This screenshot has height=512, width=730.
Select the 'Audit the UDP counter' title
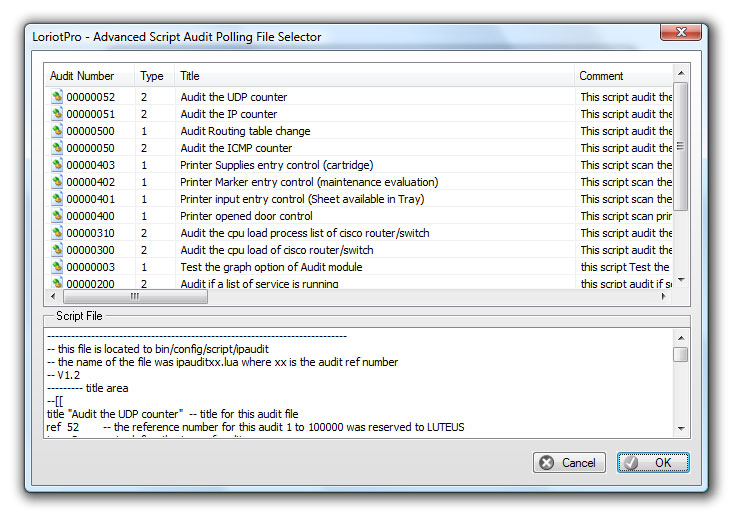click(x=234, y=97)
